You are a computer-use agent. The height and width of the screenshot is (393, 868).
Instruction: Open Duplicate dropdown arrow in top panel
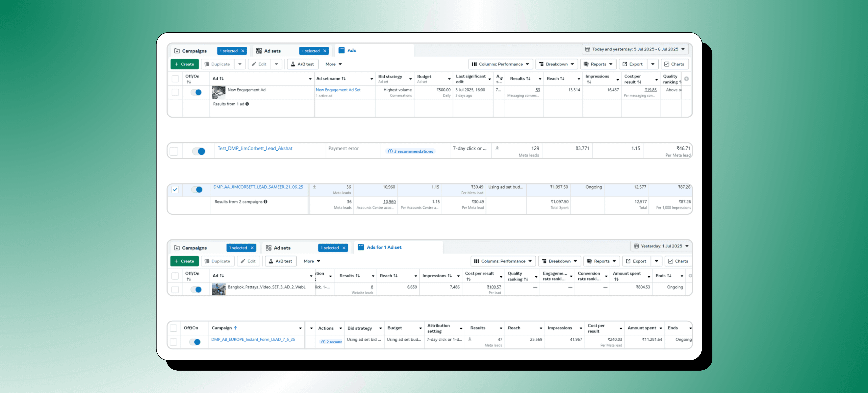pyautogui.click(x=240, y=64)
